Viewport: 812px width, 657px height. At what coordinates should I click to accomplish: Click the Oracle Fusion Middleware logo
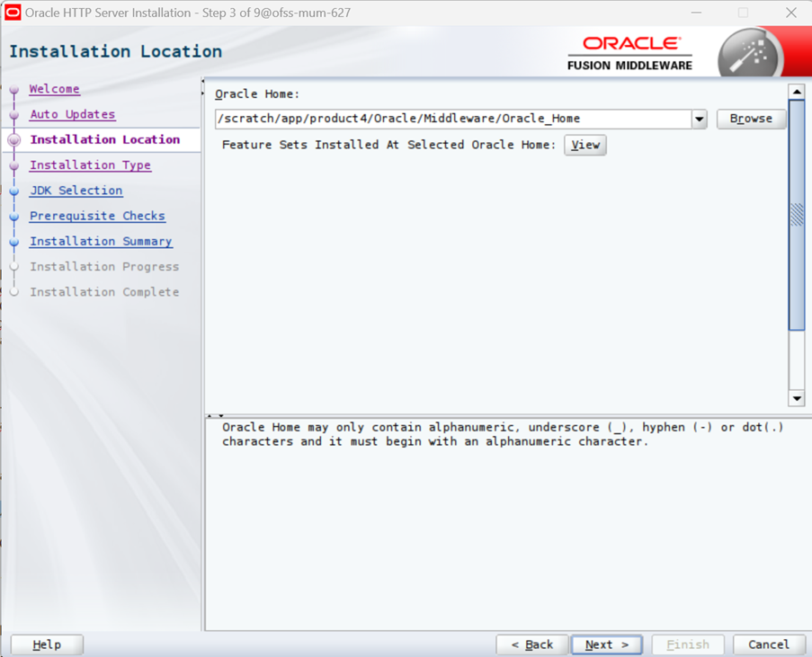click(x=629, y=53)
